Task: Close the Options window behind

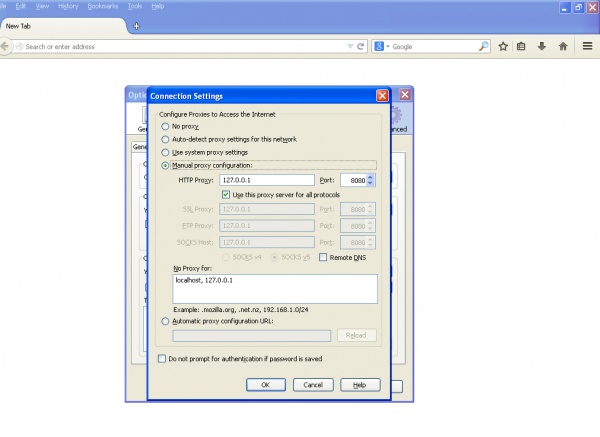Action: click(x=405, y=95)
